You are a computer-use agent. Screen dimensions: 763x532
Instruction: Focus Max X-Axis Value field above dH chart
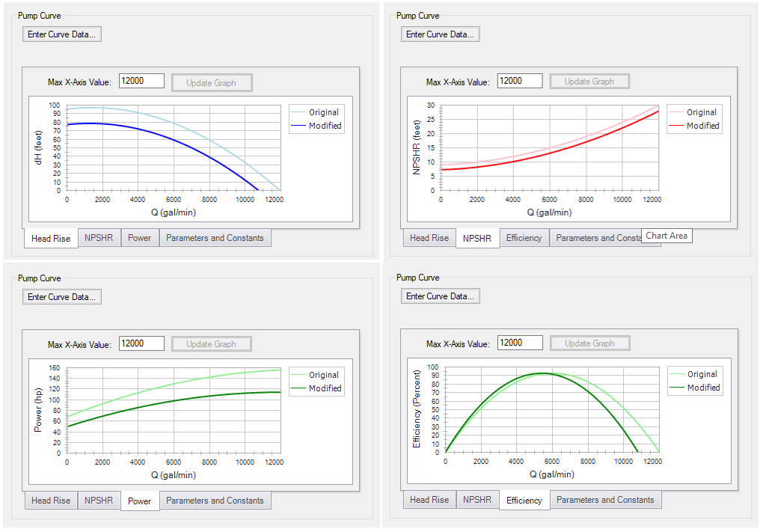tap(141, 81)
